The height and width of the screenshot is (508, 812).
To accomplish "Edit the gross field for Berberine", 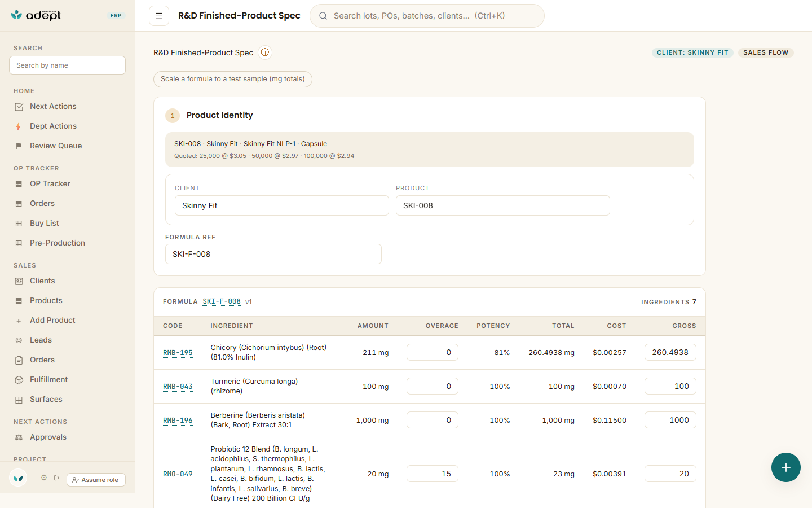I will click(670, 420).
